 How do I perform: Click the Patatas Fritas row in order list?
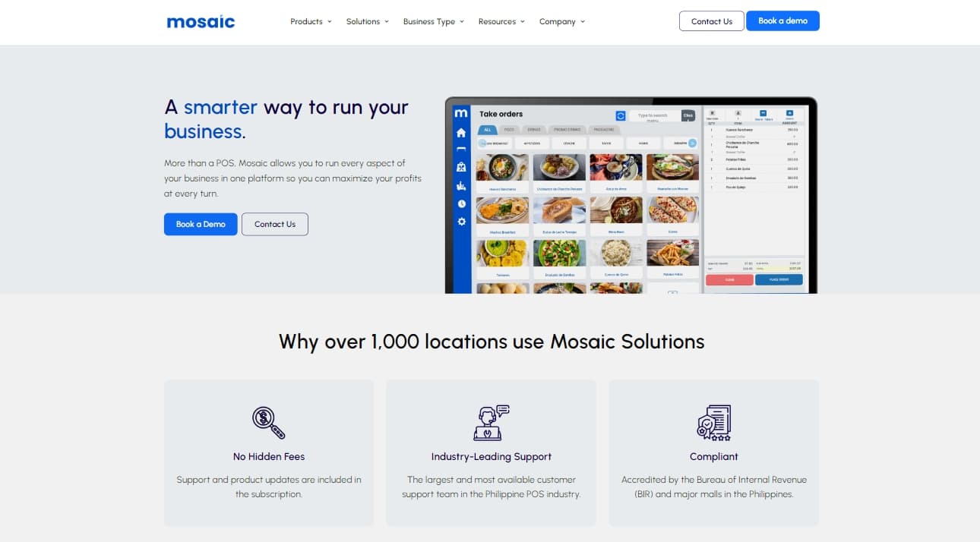(754, 159)
